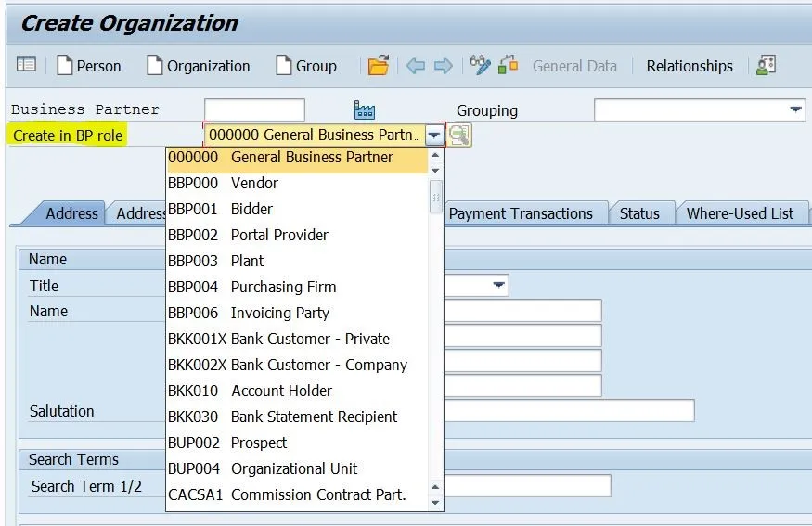This screenshot has width=812, height=526.
Task: Click the locator panel icon in toolbar
Action: click(26, 65)
